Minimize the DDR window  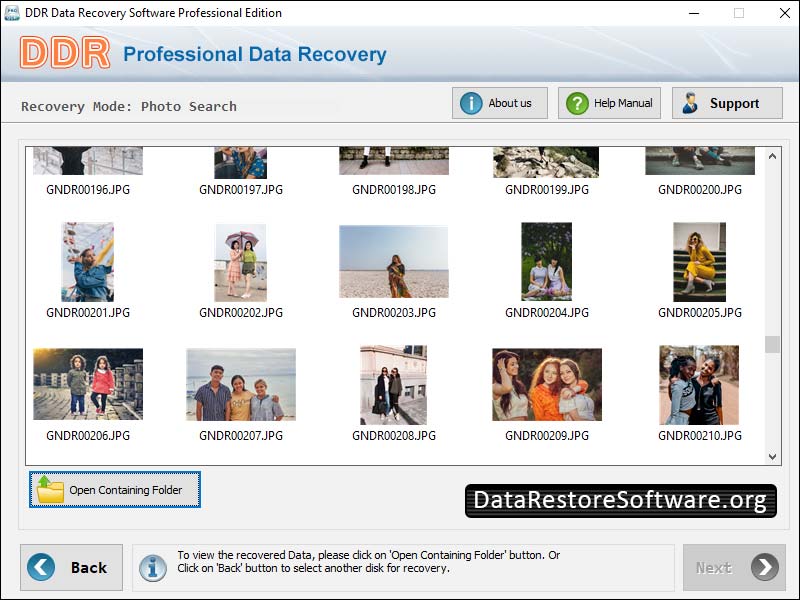coord(694,13)
